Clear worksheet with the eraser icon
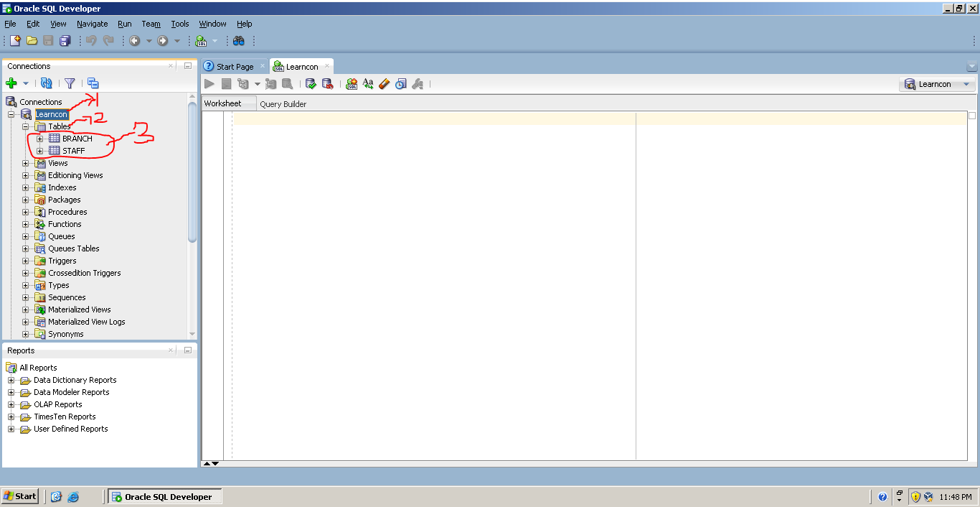Viewport: 980px width, 507px height. tap(384, 84)
